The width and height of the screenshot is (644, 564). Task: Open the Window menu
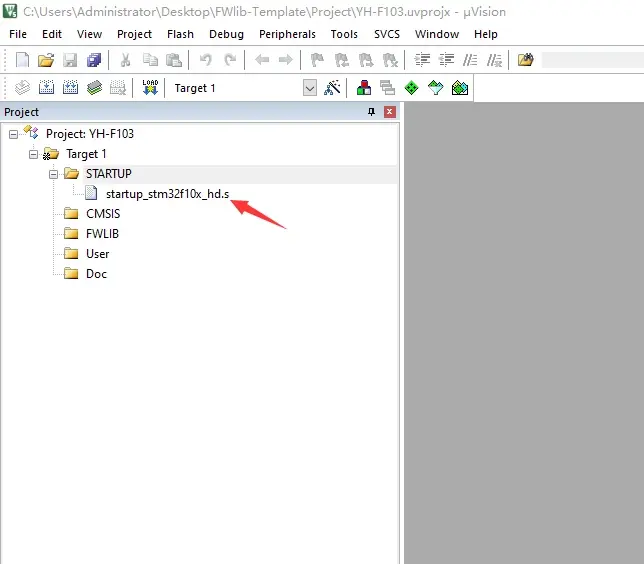pos(437,34)
